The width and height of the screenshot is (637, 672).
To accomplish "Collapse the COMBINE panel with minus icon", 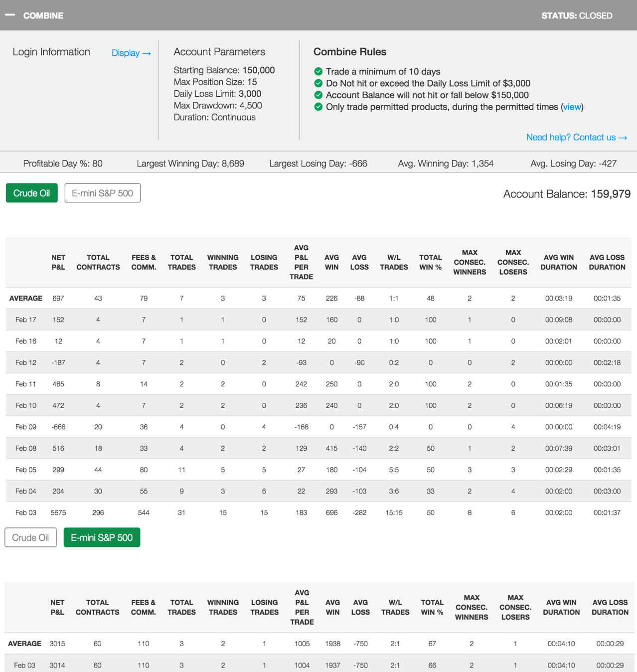I will pos(10,15).
